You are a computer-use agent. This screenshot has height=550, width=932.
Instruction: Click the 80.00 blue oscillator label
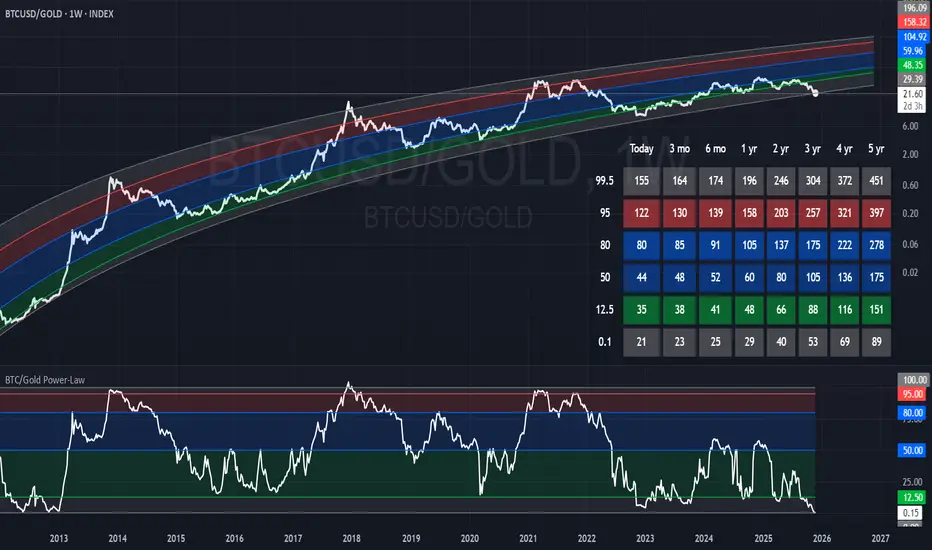pyautogui.click(x=914, y=413)
